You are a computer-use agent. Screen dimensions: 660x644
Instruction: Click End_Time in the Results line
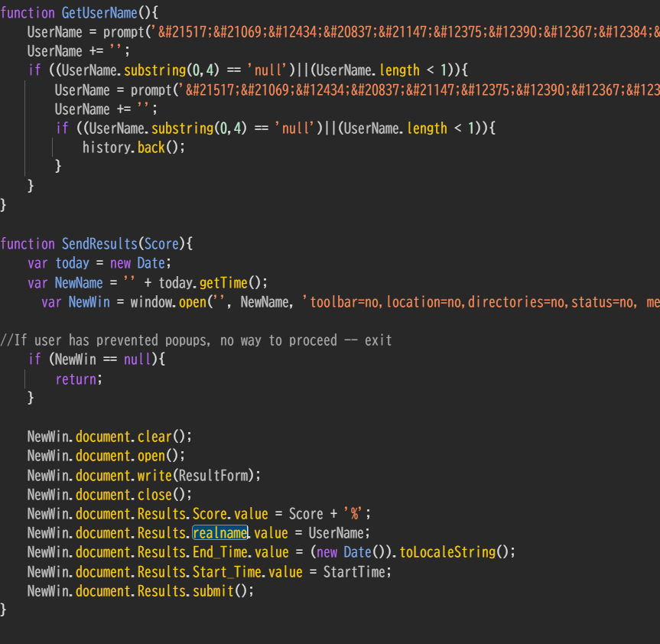click(219, 551)
